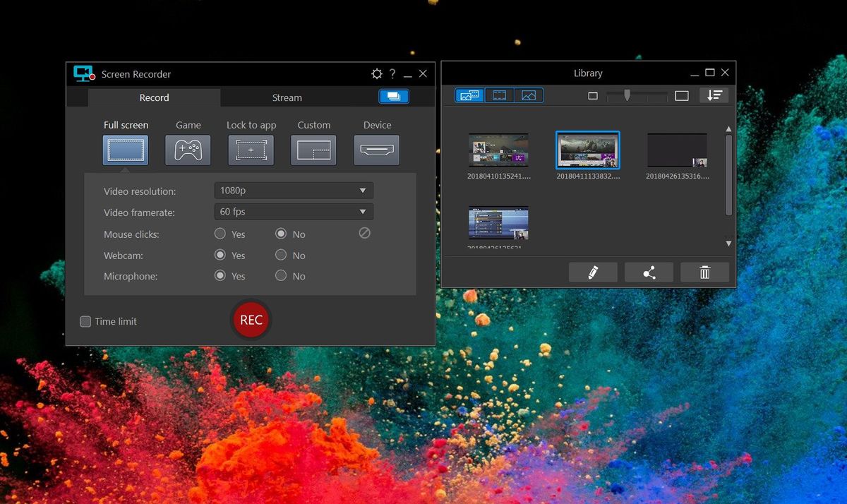The image size is (847, 504).
Task: Open the pencil edit tool in Library
Action: pos(592,272)
